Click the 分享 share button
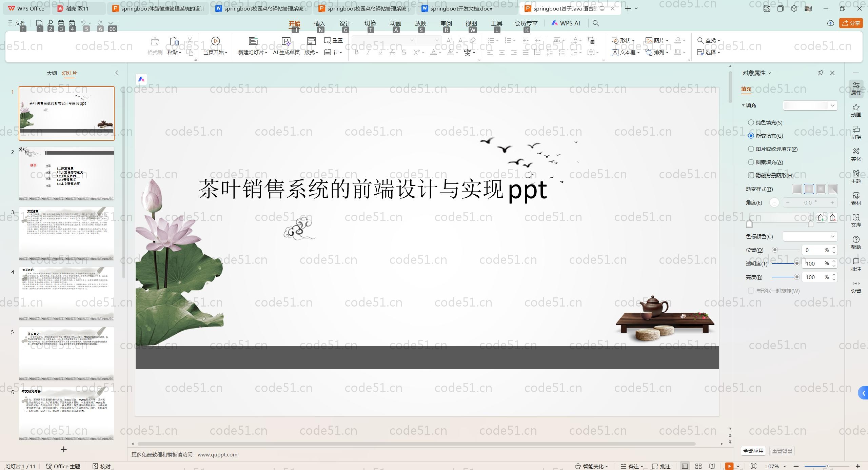The image size is (868, 470). coord(851,23)
